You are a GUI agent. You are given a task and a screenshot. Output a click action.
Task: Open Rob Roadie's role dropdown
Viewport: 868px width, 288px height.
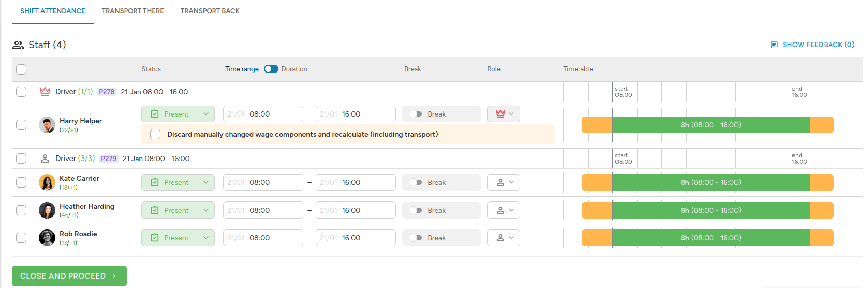(x=504, y=238)
